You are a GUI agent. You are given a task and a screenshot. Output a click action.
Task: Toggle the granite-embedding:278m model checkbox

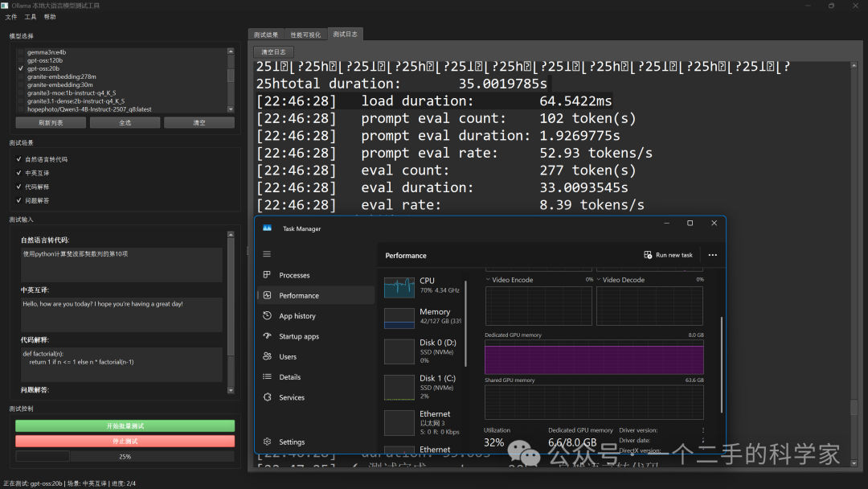(21, 76)
